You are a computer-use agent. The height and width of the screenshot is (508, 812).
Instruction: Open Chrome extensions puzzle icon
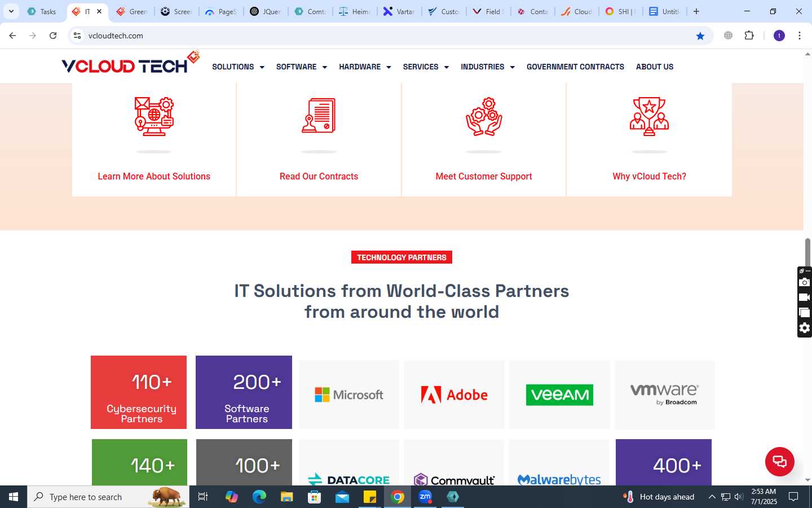[x=749, y=36]
